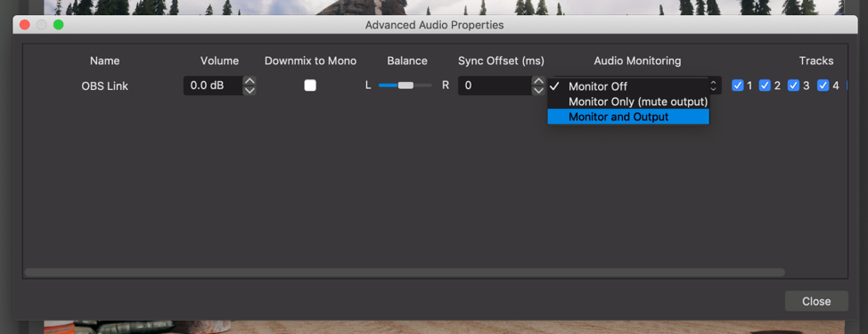Choose Monitor Only (mute output)

click(x=628, y=102)
